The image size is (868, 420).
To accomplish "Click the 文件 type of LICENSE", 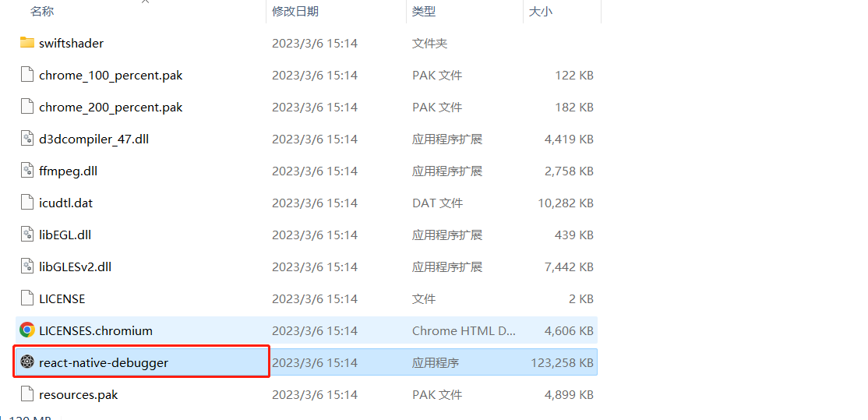I will point(424,298).
